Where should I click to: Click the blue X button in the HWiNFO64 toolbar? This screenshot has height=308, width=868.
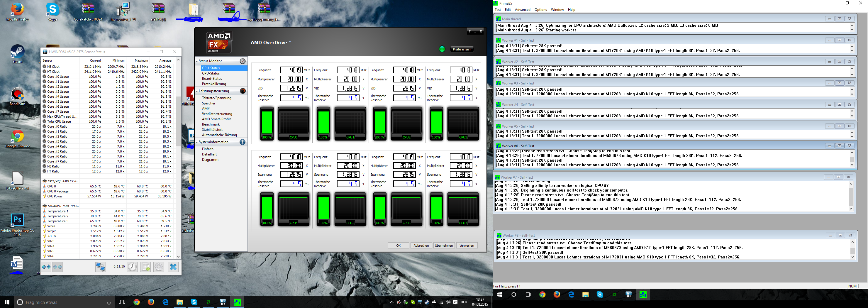(173, 267)
